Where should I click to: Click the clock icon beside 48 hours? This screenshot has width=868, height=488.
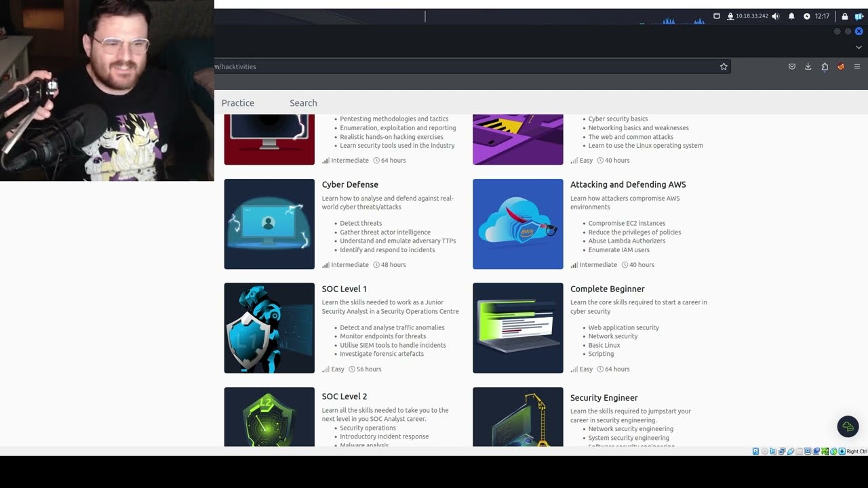[x=376, y=265]
